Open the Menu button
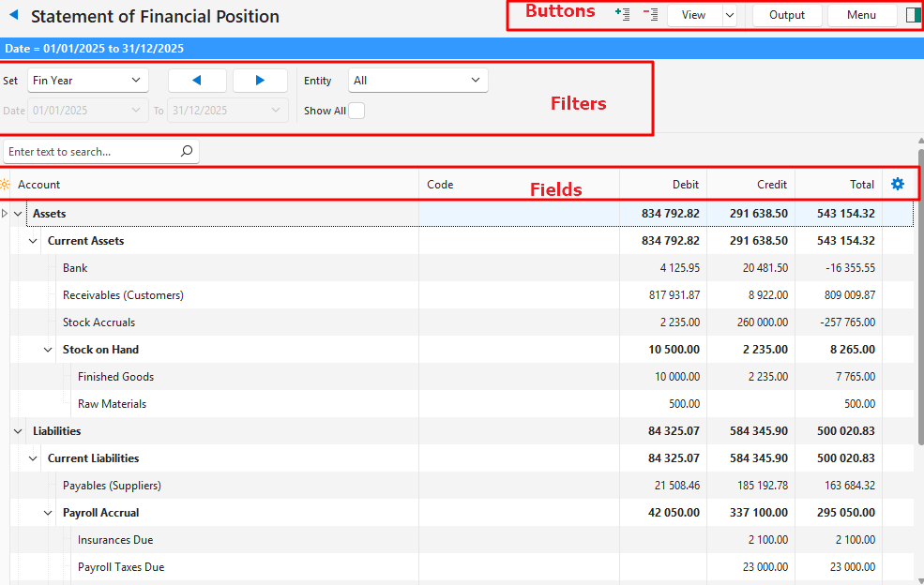 click(x=861, y=15)
